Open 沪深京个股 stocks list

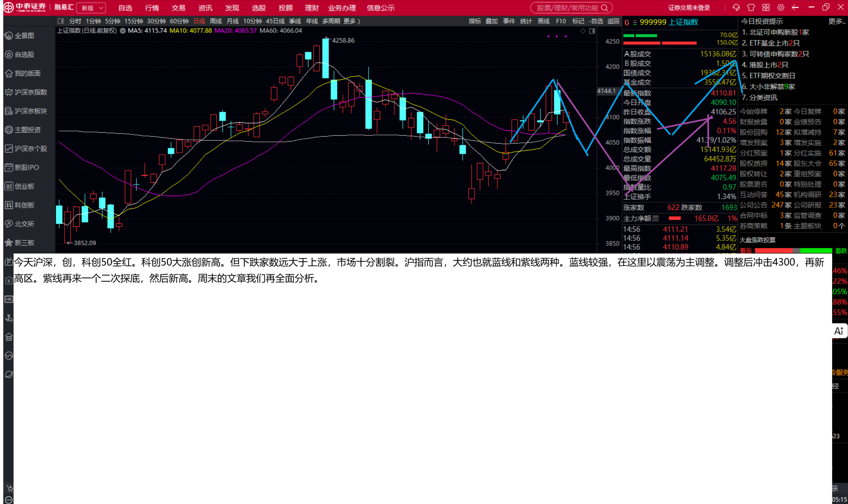coord(26,149)
